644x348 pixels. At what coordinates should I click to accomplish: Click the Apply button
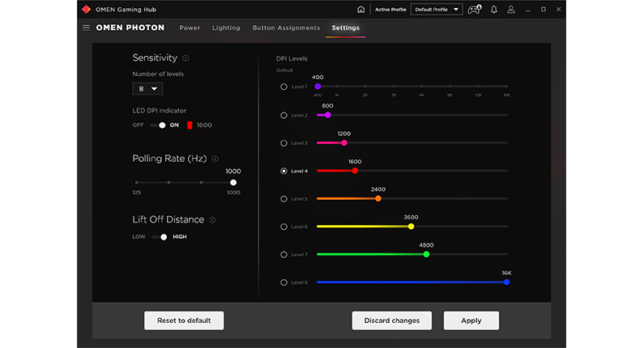(x=471, y=320)
